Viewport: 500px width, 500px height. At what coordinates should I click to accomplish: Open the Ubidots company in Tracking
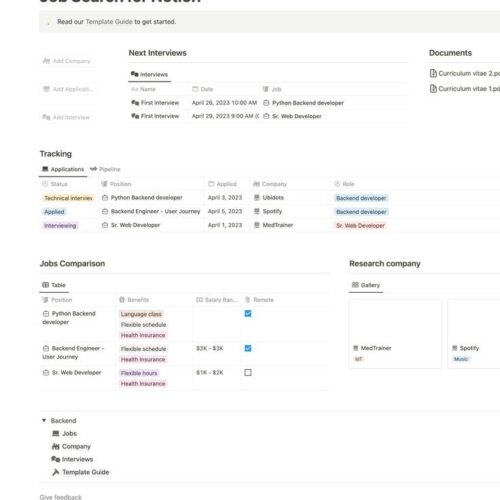point(269,198)
